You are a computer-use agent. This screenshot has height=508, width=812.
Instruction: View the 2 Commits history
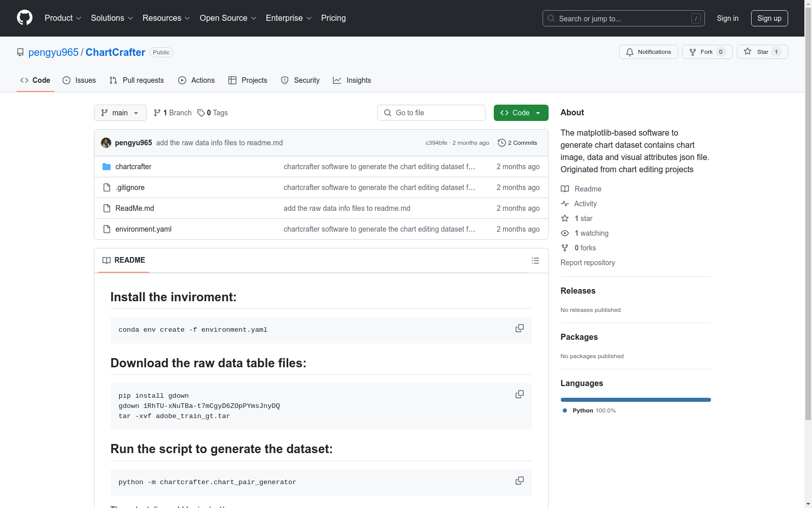coord(518,143)
